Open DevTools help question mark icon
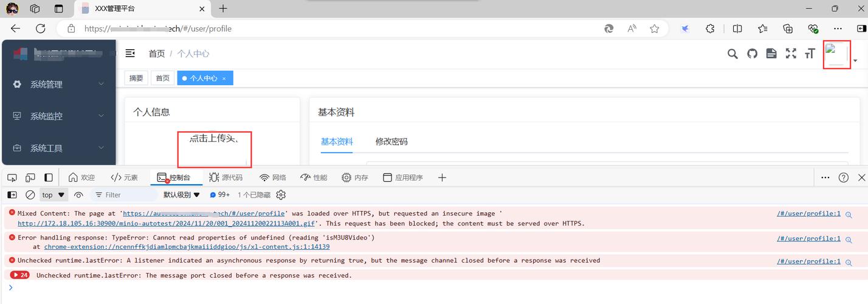The image size is (868, 304). coord(843,178)
